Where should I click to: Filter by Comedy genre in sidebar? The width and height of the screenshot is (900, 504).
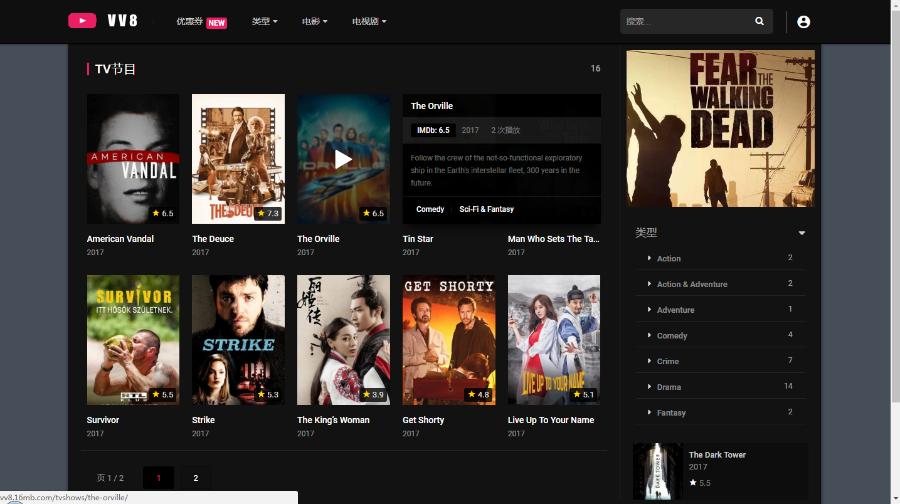(x=672, y=336)
